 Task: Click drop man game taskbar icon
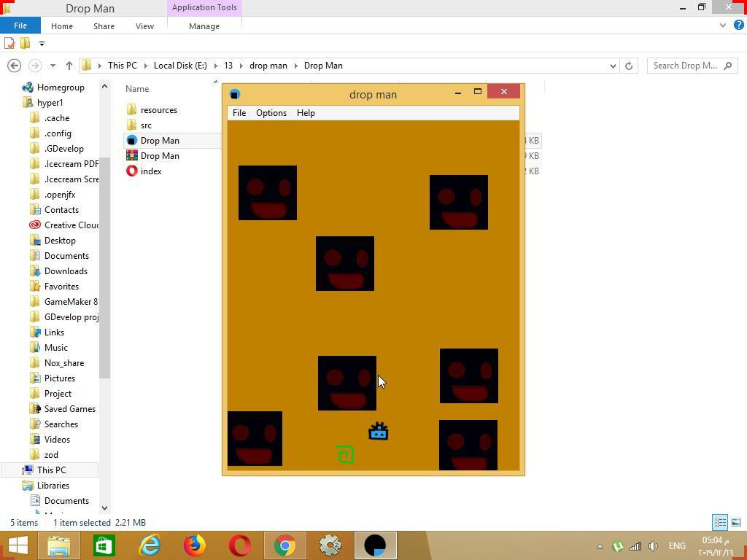pyautogui.click(x=376, y=545)
